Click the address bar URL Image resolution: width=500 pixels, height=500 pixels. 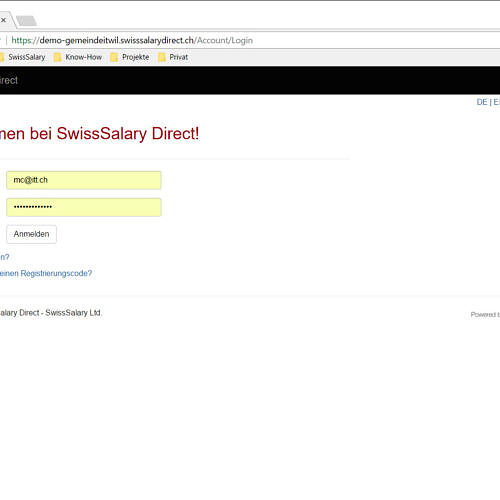(x=132, y=40)
